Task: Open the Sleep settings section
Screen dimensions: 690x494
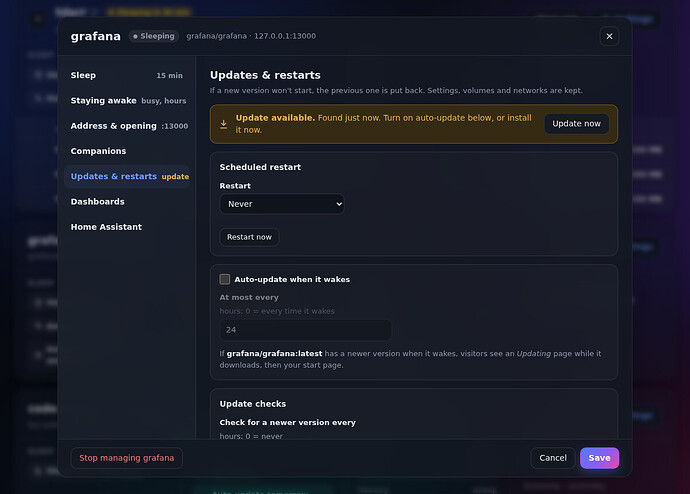Action: [127, 75]
